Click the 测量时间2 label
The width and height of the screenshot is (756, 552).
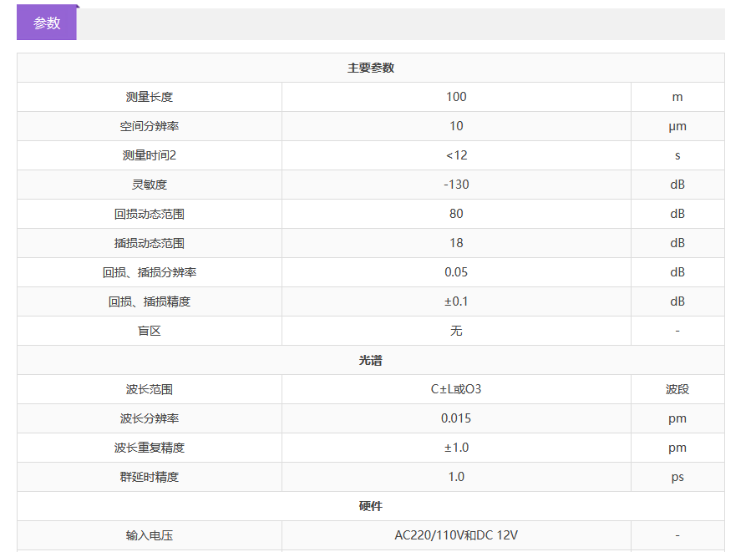pos(150,155)
